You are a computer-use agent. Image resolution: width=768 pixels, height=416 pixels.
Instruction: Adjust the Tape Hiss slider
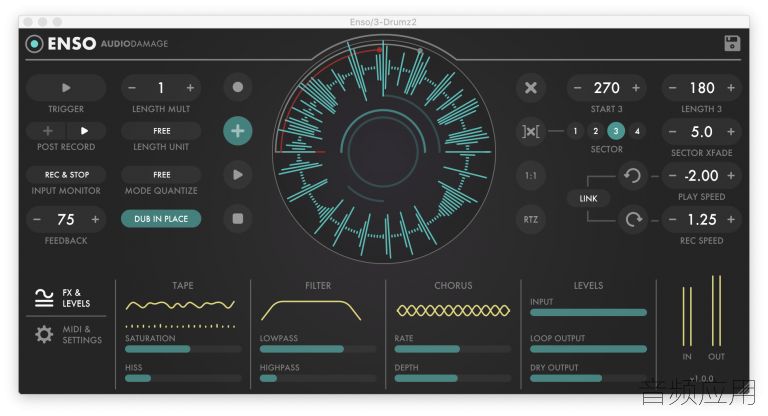[183, 378]
